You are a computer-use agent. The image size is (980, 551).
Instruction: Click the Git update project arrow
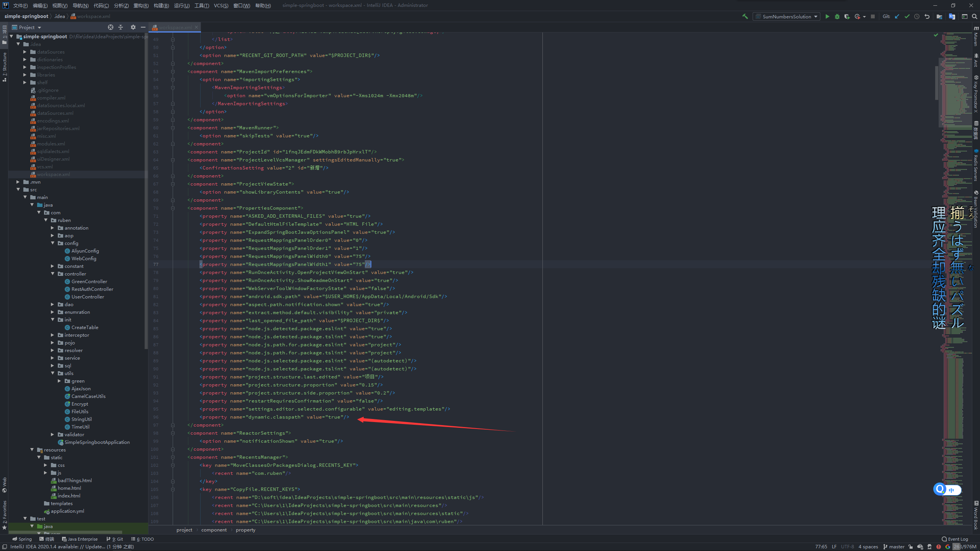pos(897,16)
